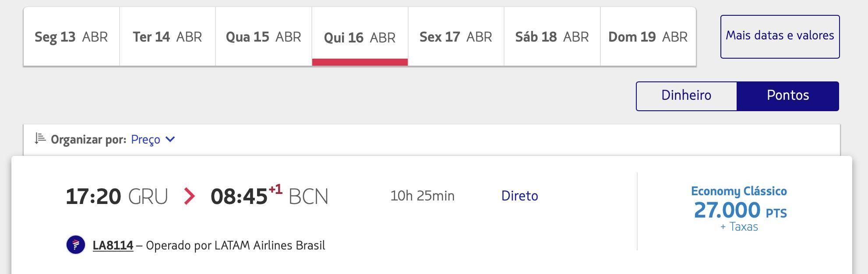Select the Qui 16 ABR date tab
The height and width of the screenshot is (274, 868).
(360, 37)
